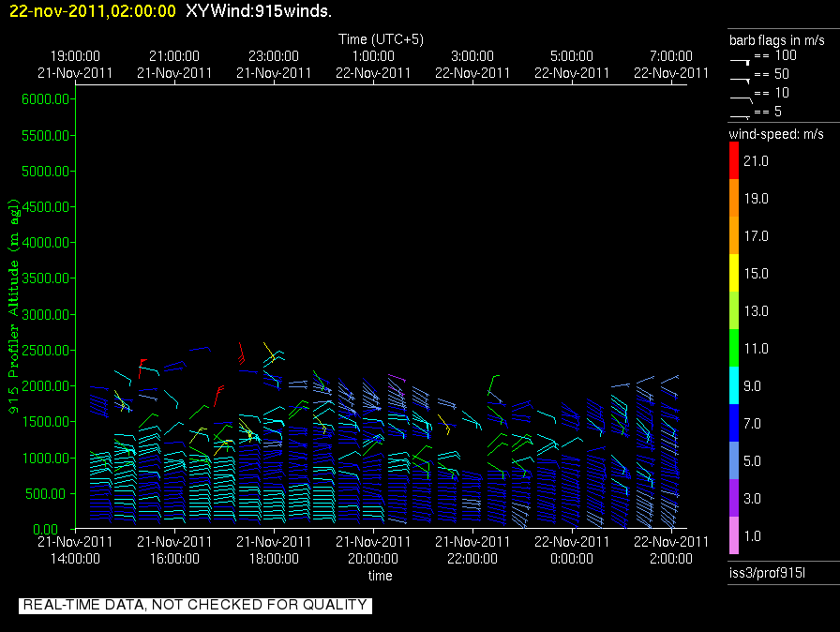Click the red 21.0 color bar segment
Screen dimensions: 840x632
(734, 160)
